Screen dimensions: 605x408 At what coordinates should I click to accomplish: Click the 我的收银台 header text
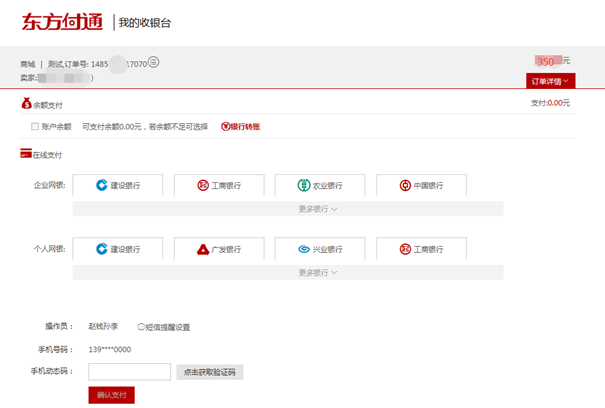145,22
